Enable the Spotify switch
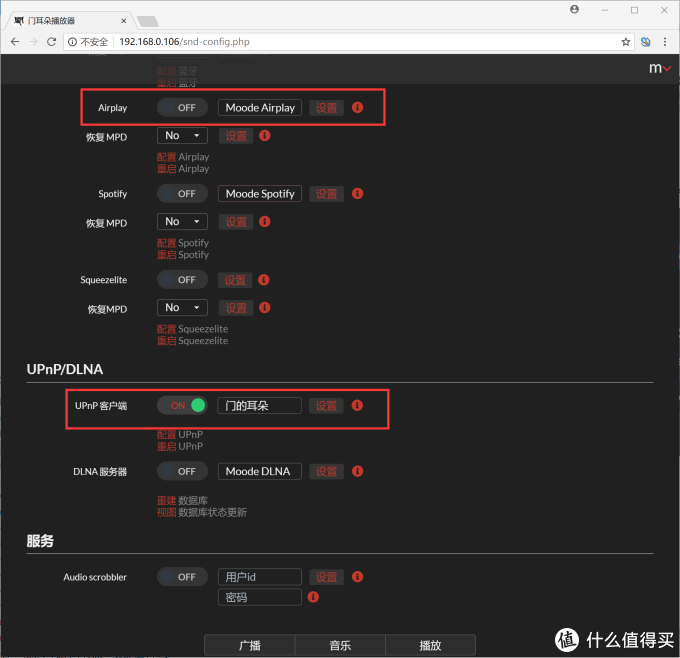 pos(182,193)
